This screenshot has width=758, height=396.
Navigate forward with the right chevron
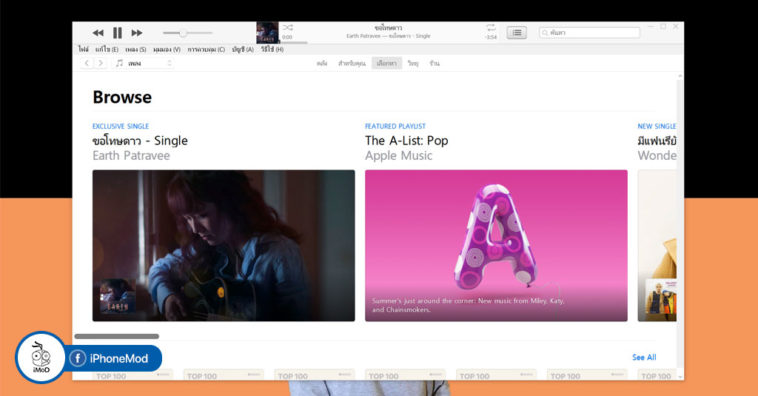(100, 63)
